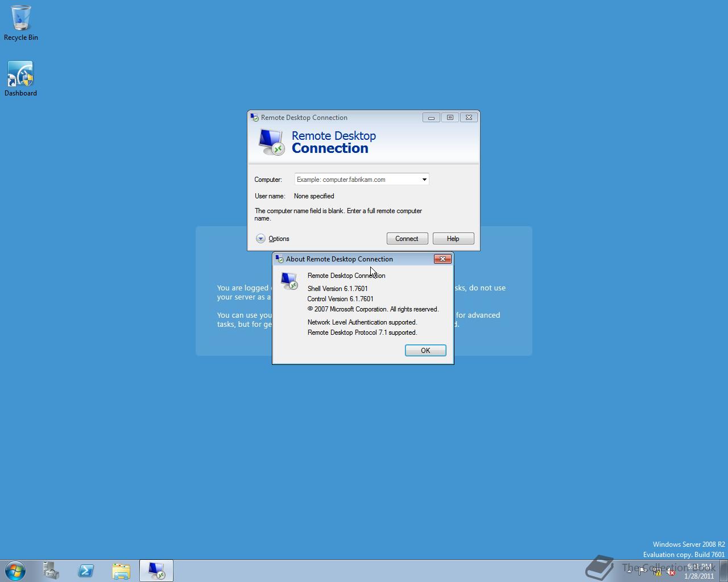
Task: Expand the Options disclosure arrow
Action: tap(260, 239)
